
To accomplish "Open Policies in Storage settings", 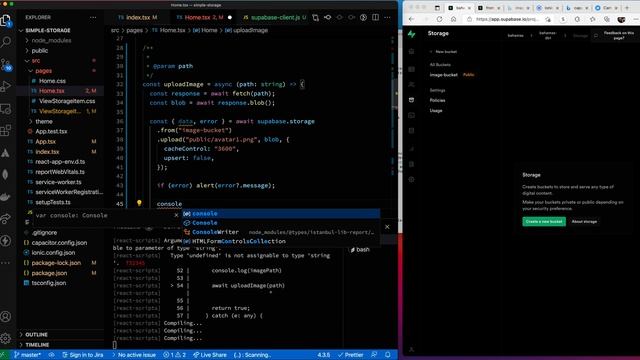I will point(437,100).
